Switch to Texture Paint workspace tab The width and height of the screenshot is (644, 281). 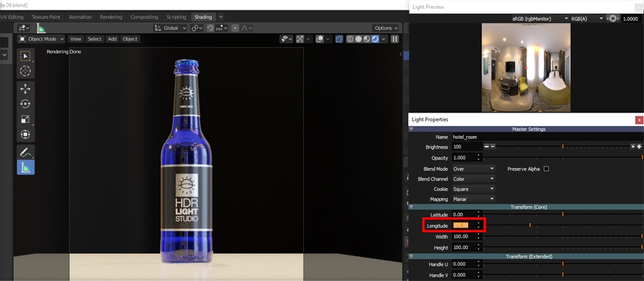[x=46, y=16]
